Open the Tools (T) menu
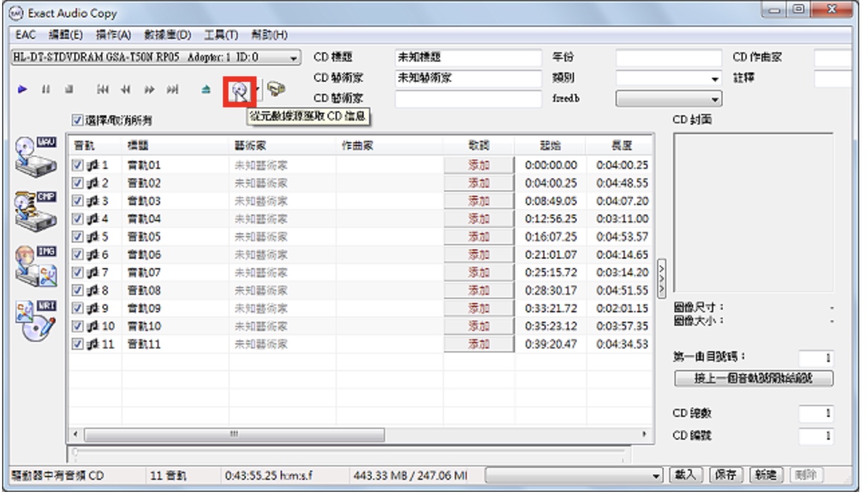 (x=220, y=35)
